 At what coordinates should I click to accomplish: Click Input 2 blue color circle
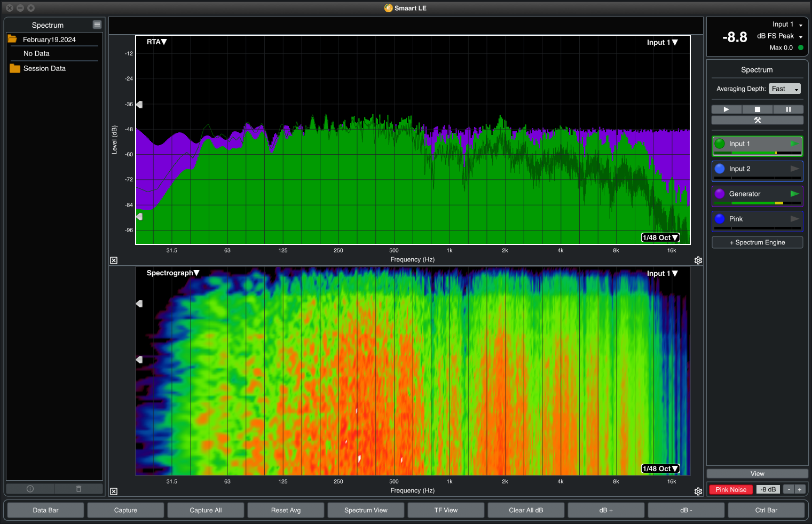pyautogui.click(x=720, y=169)
